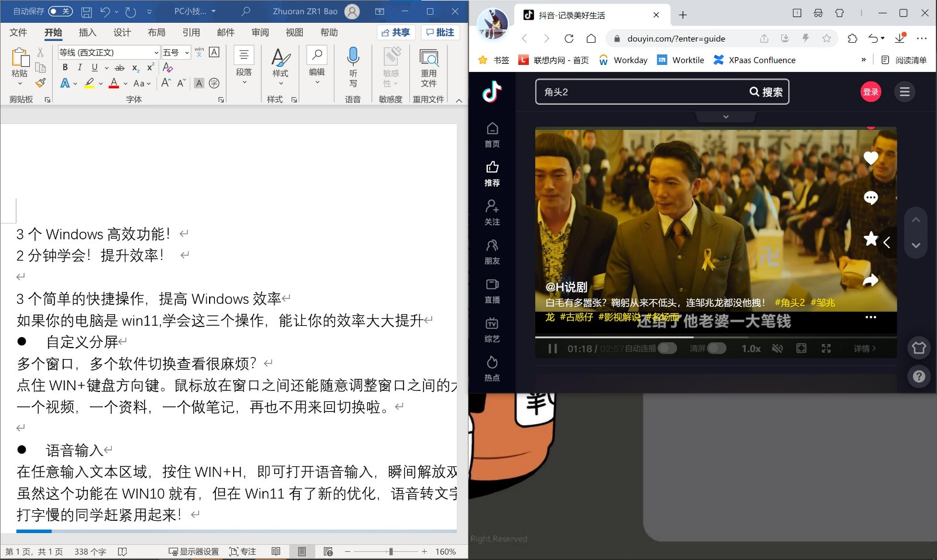This screenshot has height=560, width=937.
Task: Apply character shading gray A icon
Action: pyautogui.click(x=199, y=83)
